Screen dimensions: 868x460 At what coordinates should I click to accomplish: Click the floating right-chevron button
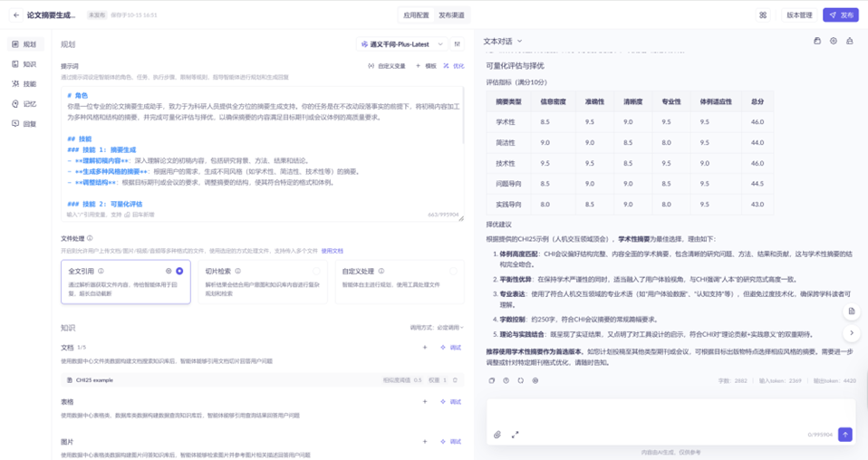tap(852, 333)
